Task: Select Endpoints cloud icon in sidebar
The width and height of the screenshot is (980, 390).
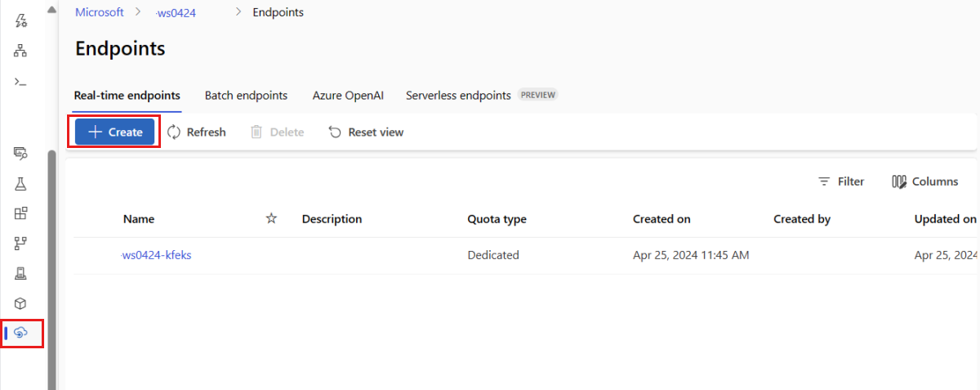Action: (x=22, y=333)
